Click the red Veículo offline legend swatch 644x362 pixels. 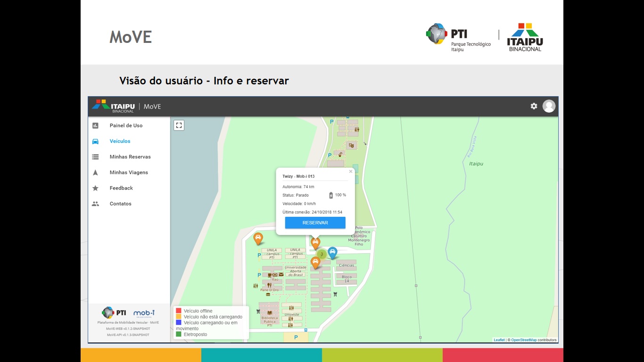pos(179,311)
